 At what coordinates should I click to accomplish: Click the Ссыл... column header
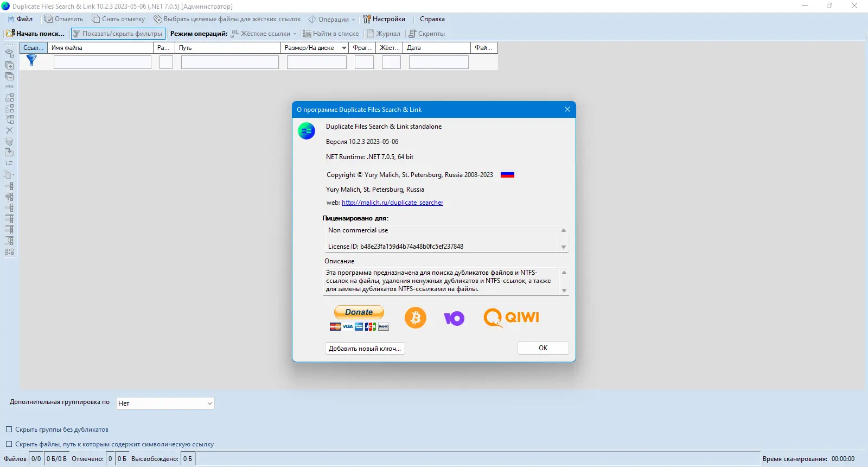click(x=34, y=48)
